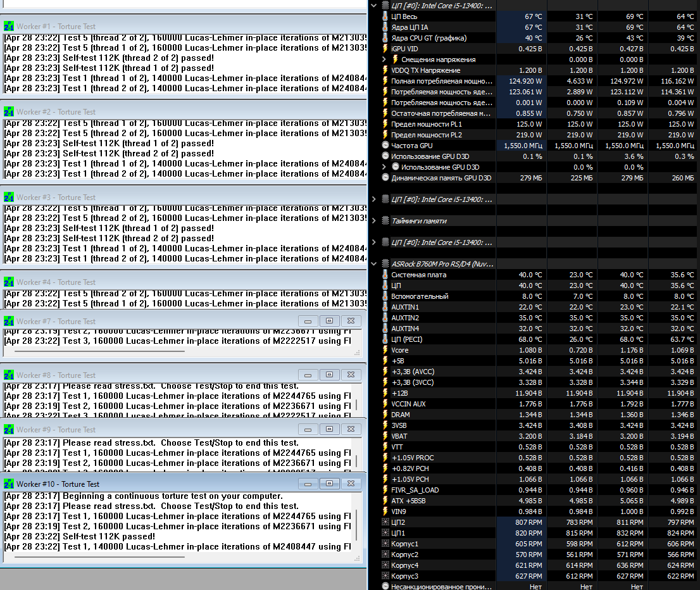Collapse the ASRock B760M Pro RS/D4 group
The height and width of the screenshot is (590, 700).
(374, 264)
